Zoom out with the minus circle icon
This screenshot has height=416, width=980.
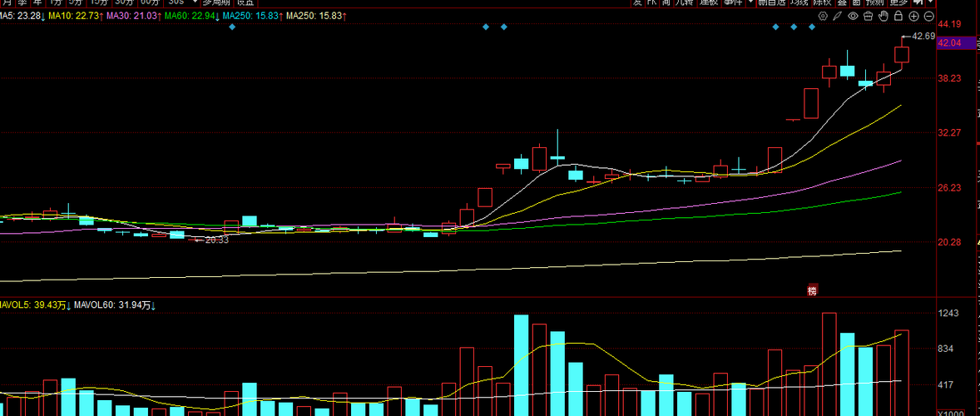pos(928,17)
